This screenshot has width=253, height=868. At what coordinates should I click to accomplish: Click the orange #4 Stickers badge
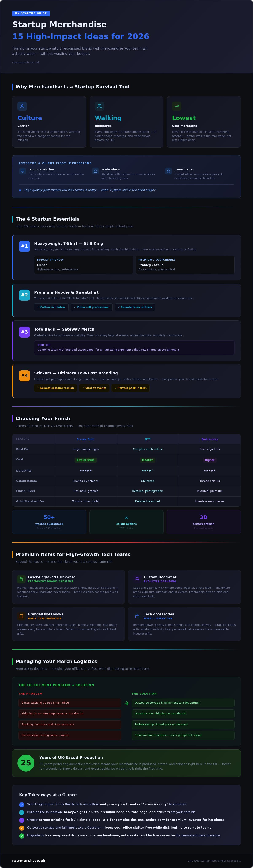(24, 376)
